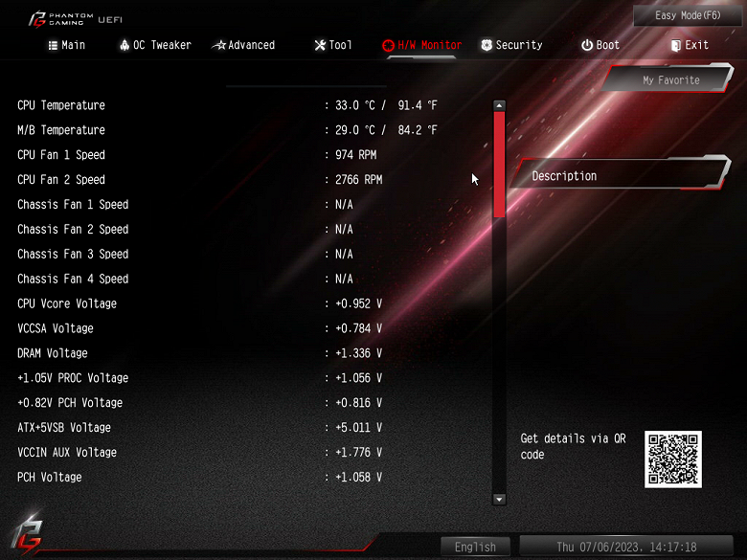
Task: Click the Exit door icon
Action: pyautogui.click(x=675, y=45)
